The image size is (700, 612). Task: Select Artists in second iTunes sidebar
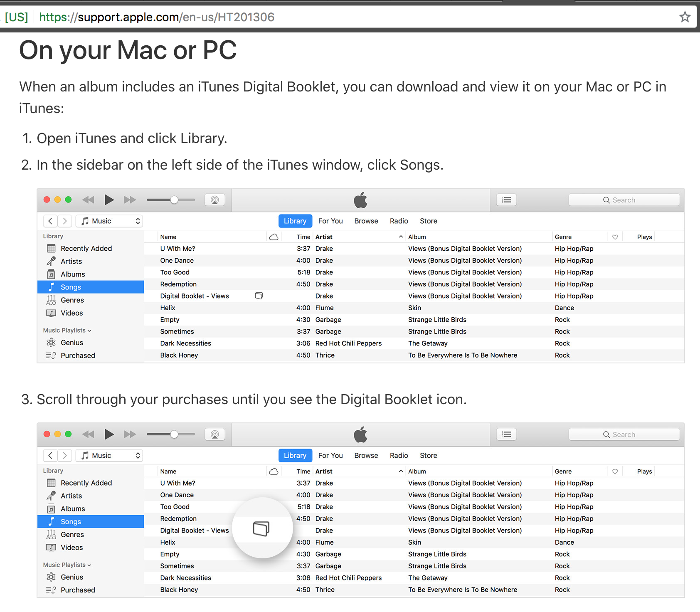(91, 496)
